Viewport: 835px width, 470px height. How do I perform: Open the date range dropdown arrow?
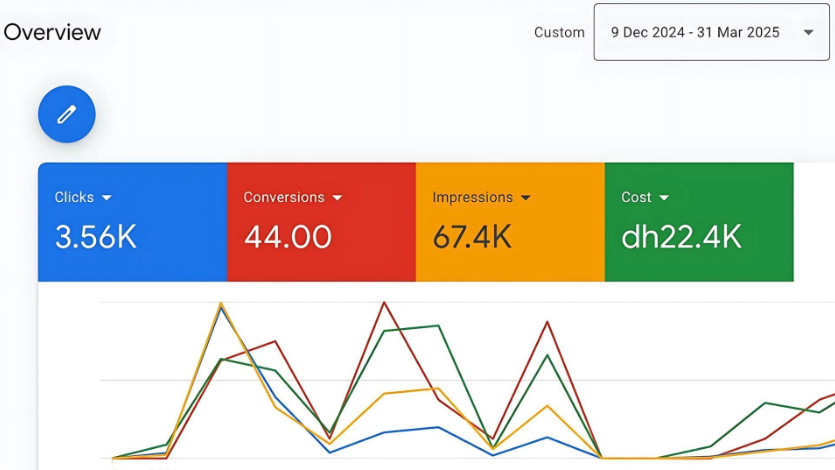[x=808, y=32]
